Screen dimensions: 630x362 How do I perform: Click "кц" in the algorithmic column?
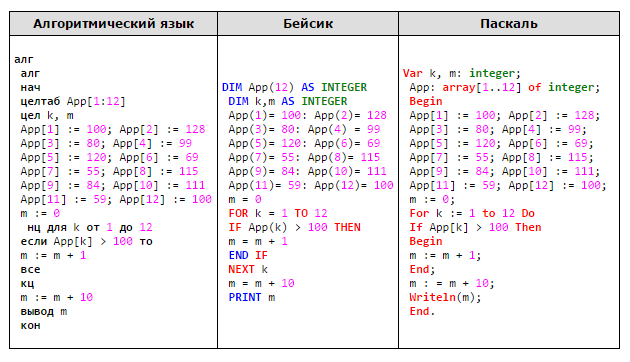pos(27,284)
